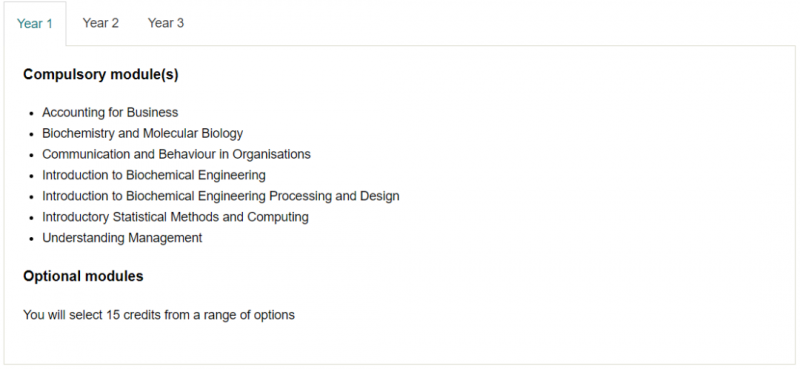Viewport: 800px width, 369px height.
Task: Click the Accounting for Business module
Action: 110,112
